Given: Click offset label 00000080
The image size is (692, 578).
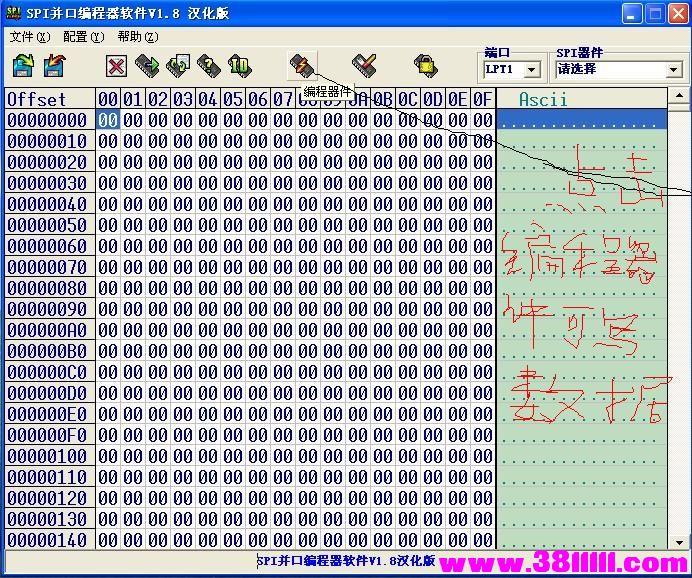Looking at the screenshot, I should click(50, 288).
